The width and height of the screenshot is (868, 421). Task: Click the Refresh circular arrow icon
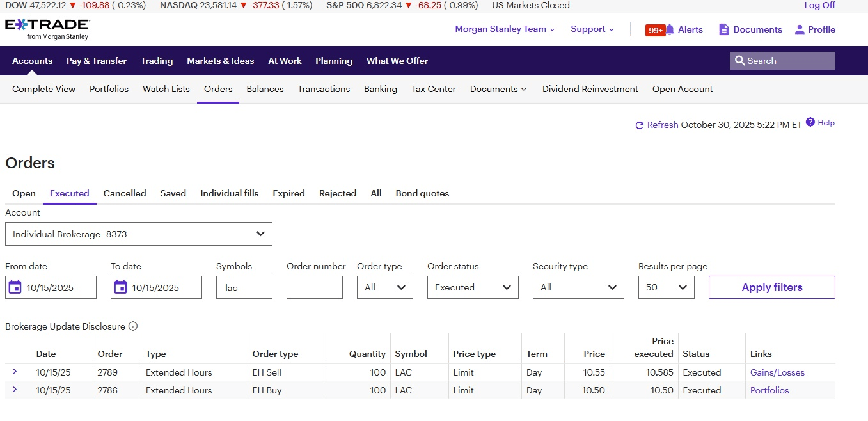[x=639, y=125]
